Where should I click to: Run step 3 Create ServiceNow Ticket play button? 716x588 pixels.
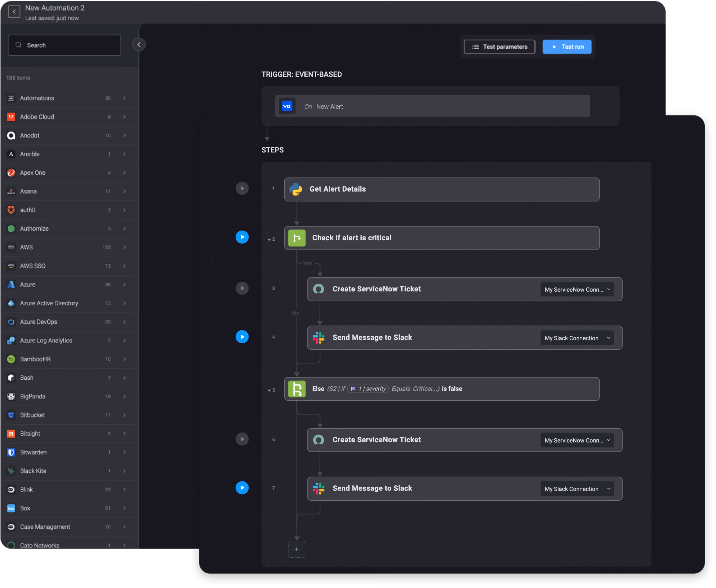(x=242, y=288)
